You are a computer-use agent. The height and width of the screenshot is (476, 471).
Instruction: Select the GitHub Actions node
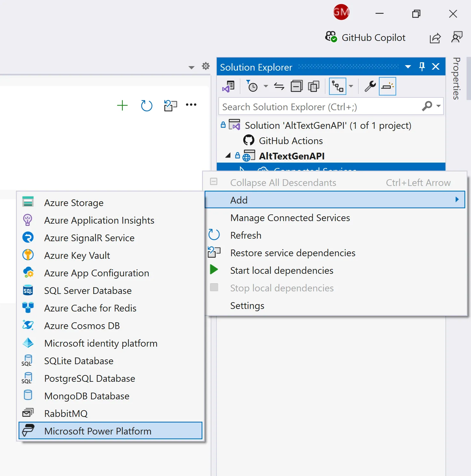point(291,141)
